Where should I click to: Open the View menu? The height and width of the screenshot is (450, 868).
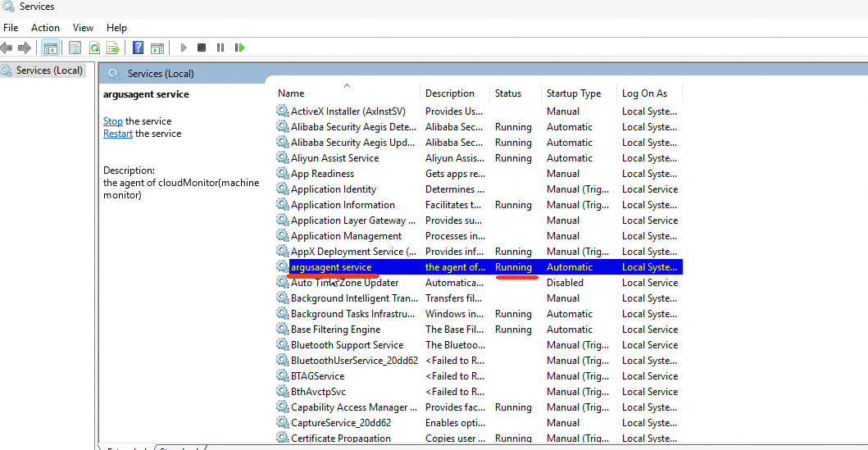(83, 28)
